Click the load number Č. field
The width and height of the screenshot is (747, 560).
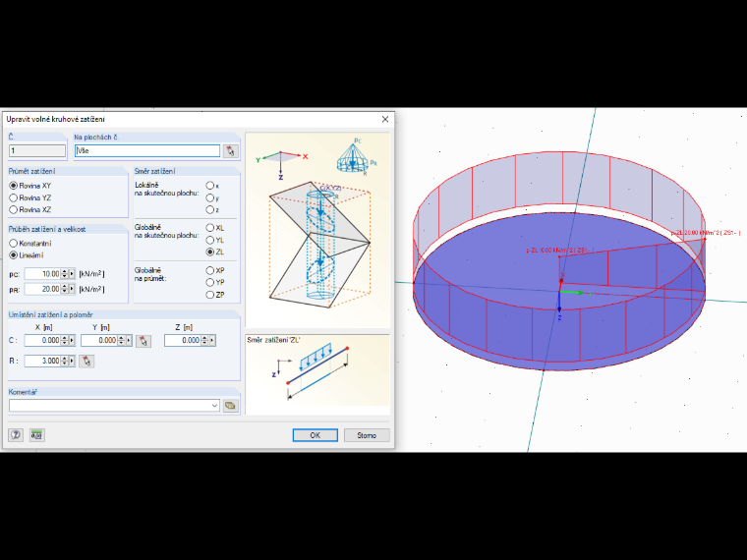pyautogui.click(x=37, y=151)
